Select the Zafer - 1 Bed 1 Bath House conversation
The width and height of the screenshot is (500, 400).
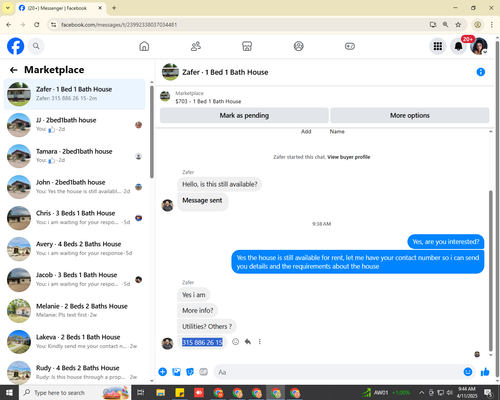click(74, 94)
